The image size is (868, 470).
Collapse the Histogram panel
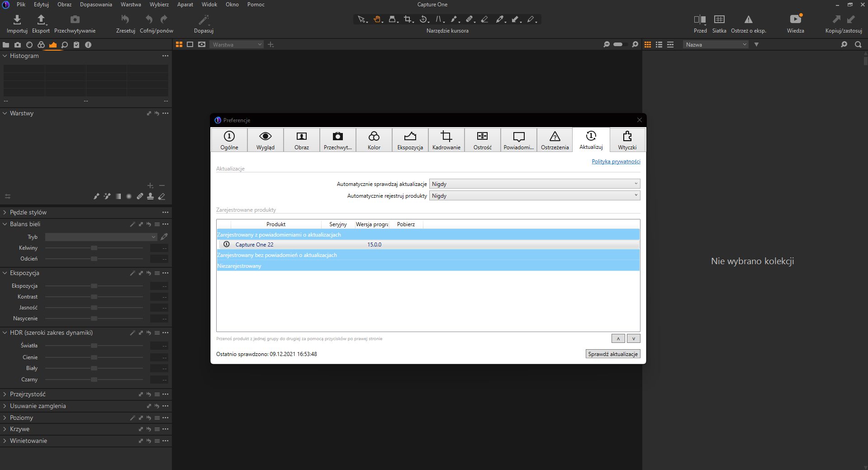(5, 56)
